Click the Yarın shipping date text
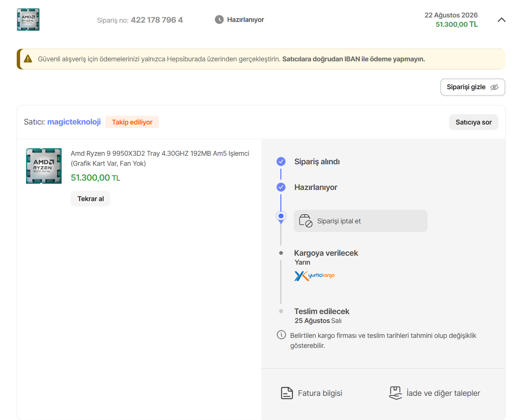The image size is (513, 420). 303,262
